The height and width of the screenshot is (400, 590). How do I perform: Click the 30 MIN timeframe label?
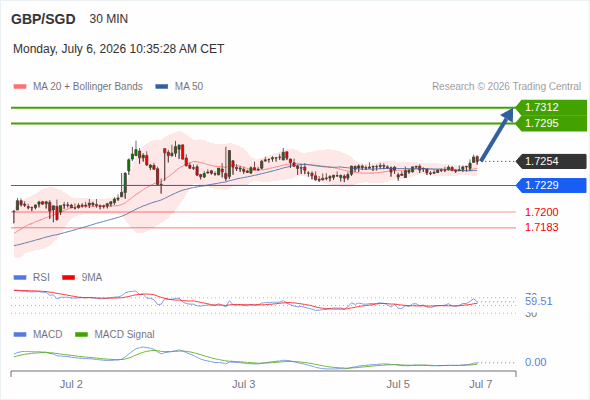click(x=109, y=19)
